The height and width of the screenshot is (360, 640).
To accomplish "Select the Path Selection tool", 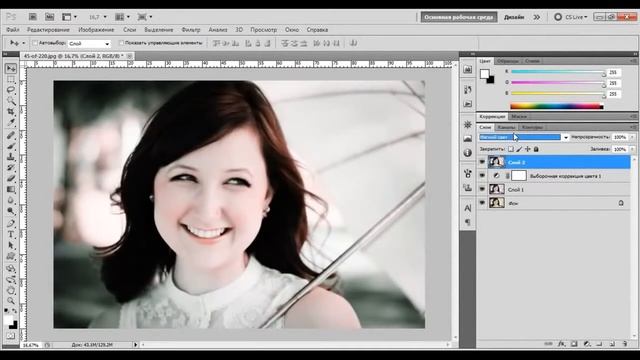I will click(11, 245).
